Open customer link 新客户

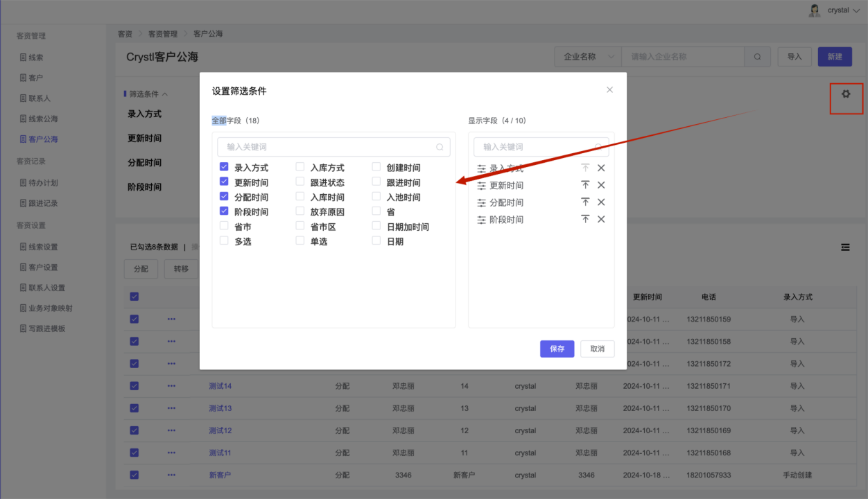[x=220, y=475]
